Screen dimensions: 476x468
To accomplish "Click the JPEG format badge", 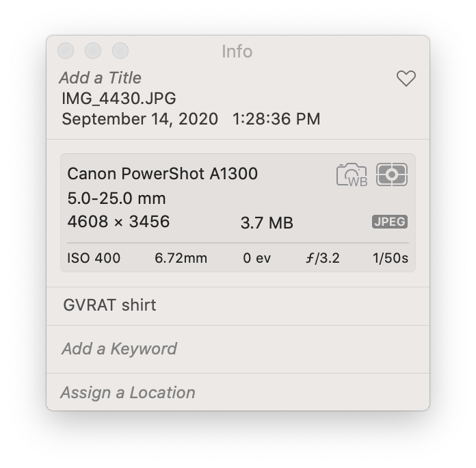I will pyautogui.click(x=390, y=222).
